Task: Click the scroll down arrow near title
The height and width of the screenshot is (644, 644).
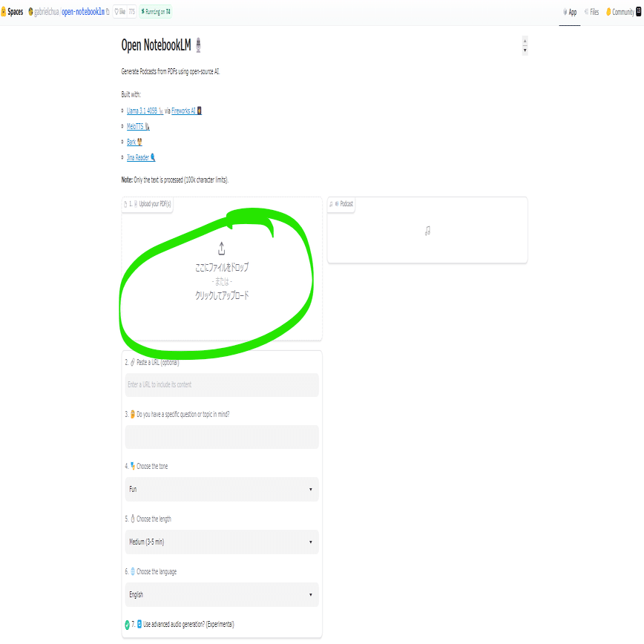Action: tap(525, 50)
